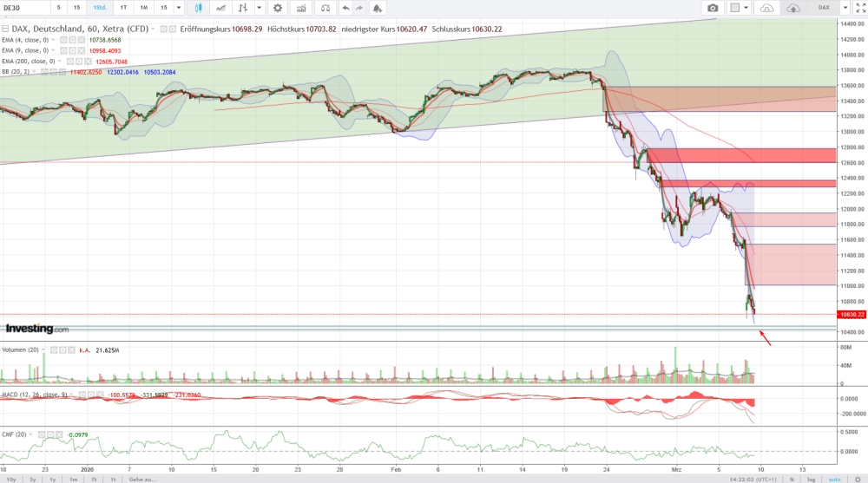The width and height of the screenshot is (868, 483).
Task: Add alert bell icon
Action: tap(377, 8)
